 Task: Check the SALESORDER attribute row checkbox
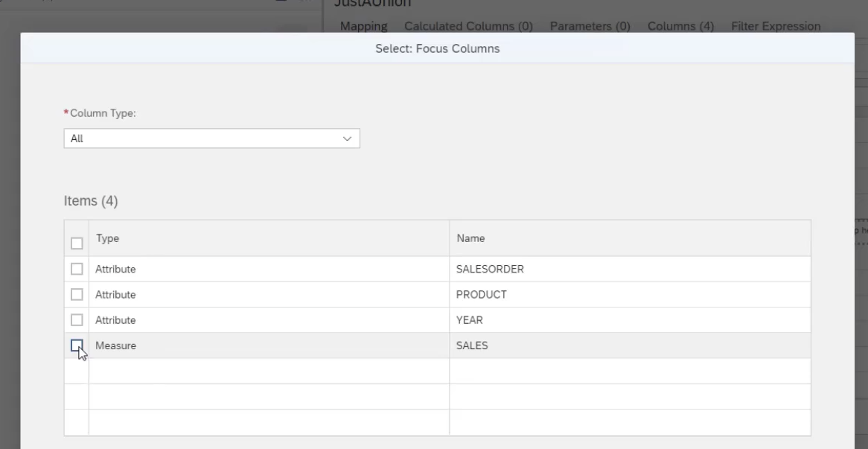coord(77,270)
